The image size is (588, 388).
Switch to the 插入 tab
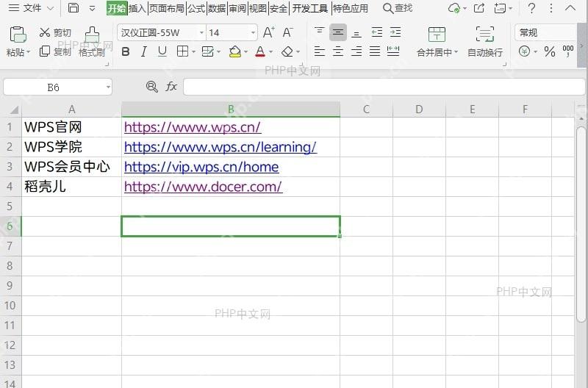tap(137, 8)
